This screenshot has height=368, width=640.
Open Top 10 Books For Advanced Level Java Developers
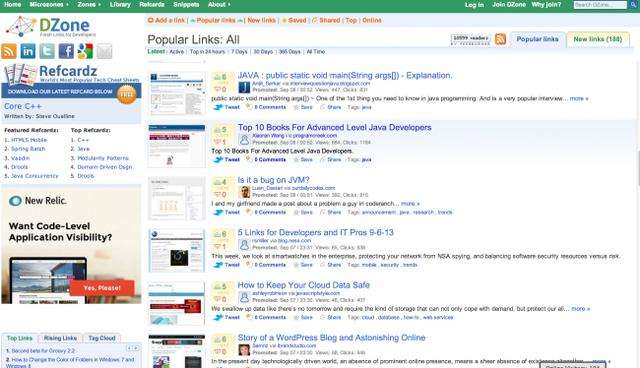coord(334,127)
